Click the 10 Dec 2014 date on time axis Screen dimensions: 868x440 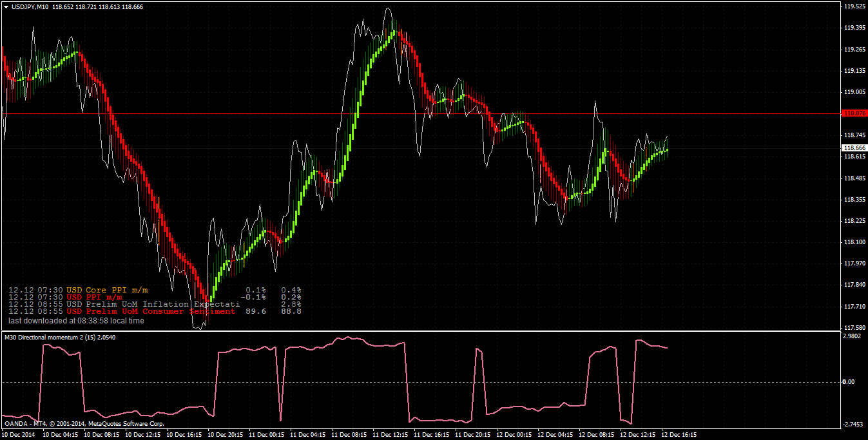(19, 435)
